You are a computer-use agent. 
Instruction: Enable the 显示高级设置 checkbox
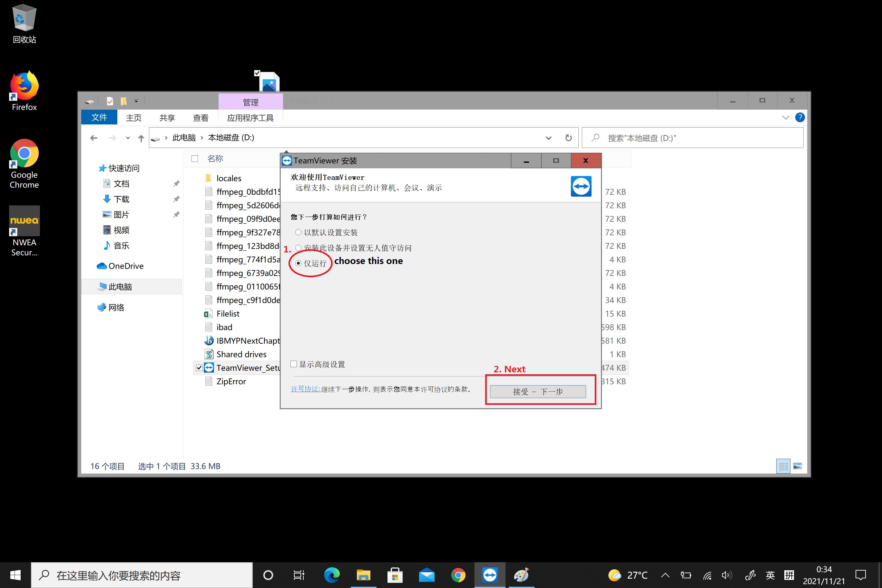point(294,364)
